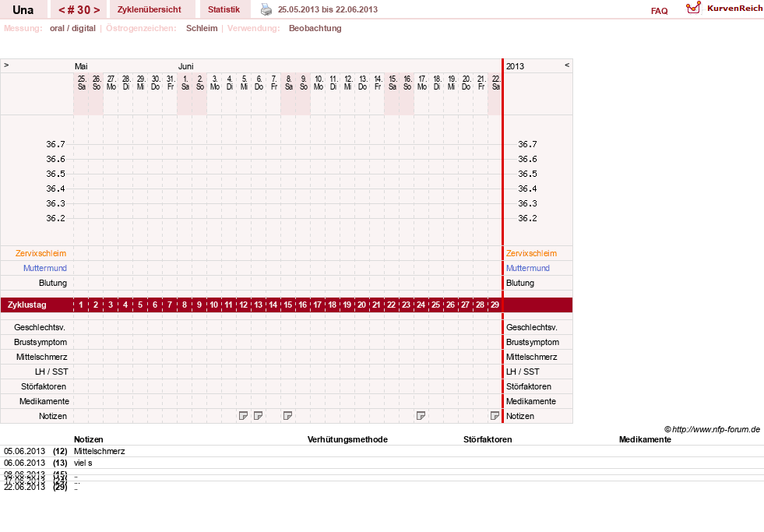
Task: Click the left Medikamente row label
Action: click(44, 401)
